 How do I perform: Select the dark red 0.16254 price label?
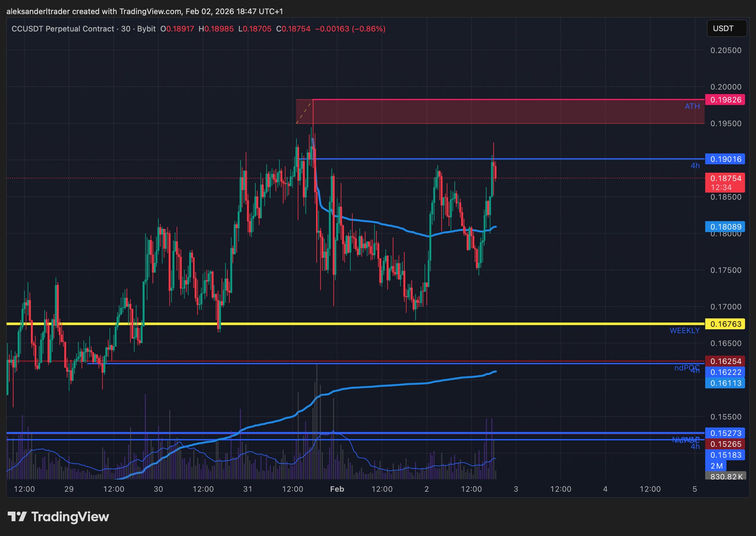725,361
